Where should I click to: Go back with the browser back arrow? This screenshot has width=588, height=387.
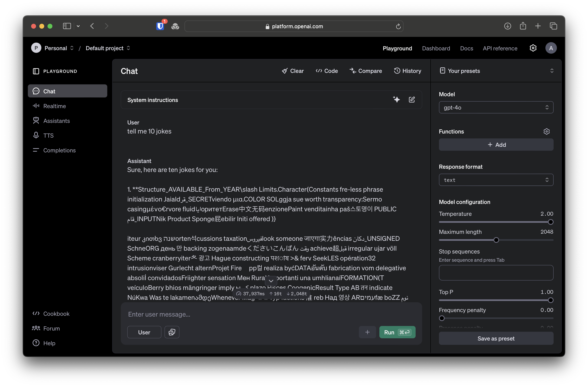[92, 26]
